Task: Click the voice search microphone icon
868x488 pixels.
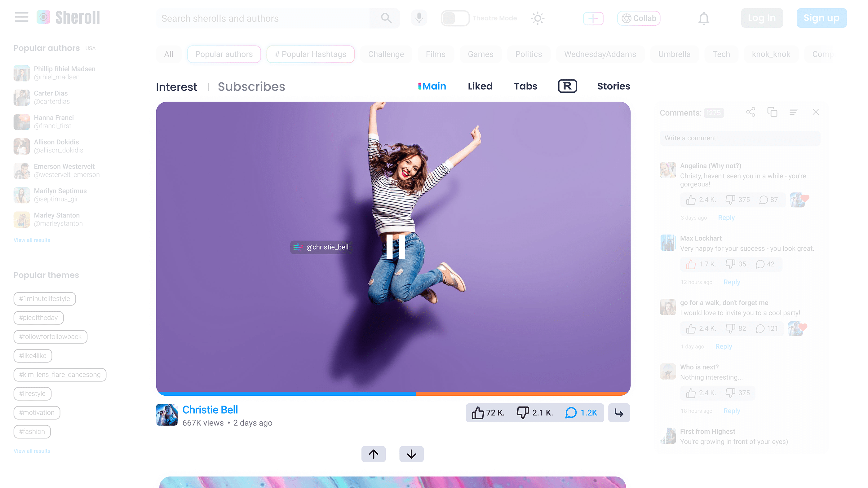Action: [x=419, y=18]
